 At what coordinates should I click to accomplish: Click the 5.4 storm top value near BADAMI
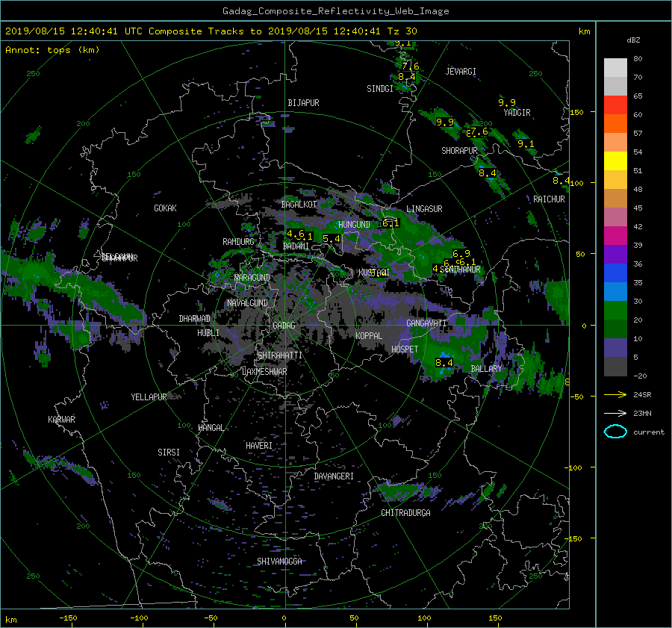[332, 238]
